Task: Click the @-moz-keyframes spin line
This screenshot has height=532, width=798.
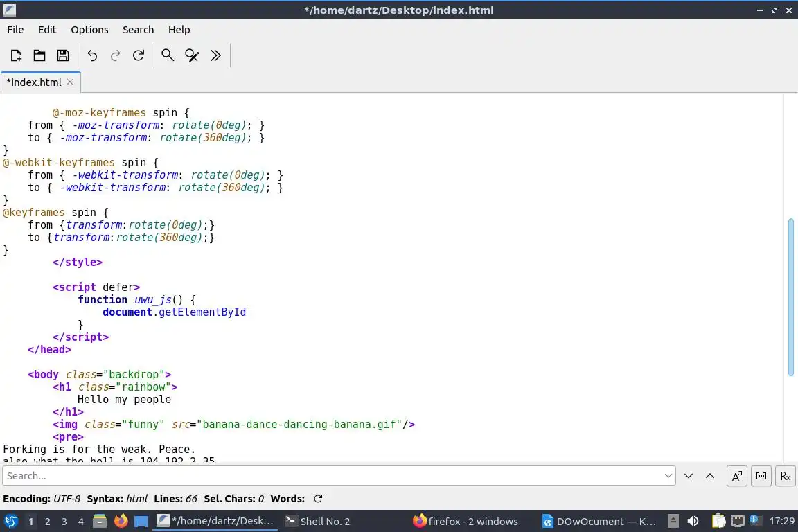Action: 121,112
